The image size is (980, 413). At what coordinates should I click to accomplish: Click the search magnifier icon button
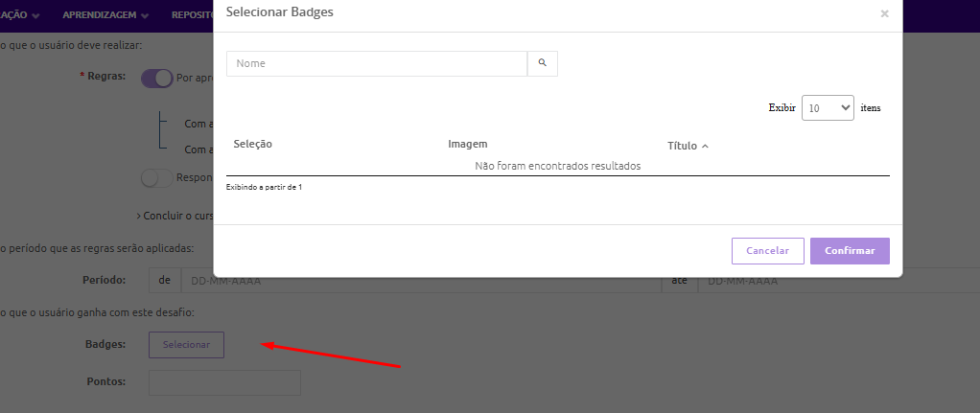click(x=542, y=63)
